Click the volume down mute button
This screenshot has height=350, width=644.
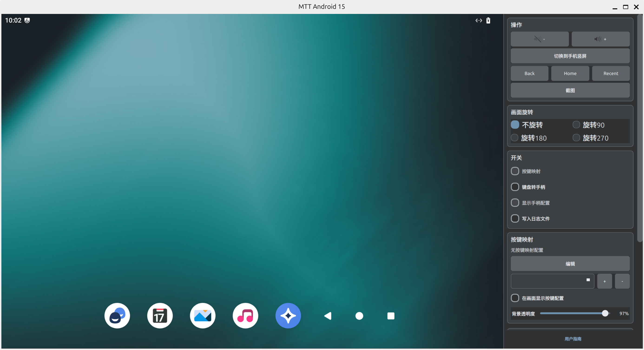pyautogui.click(x=539, y=39)
